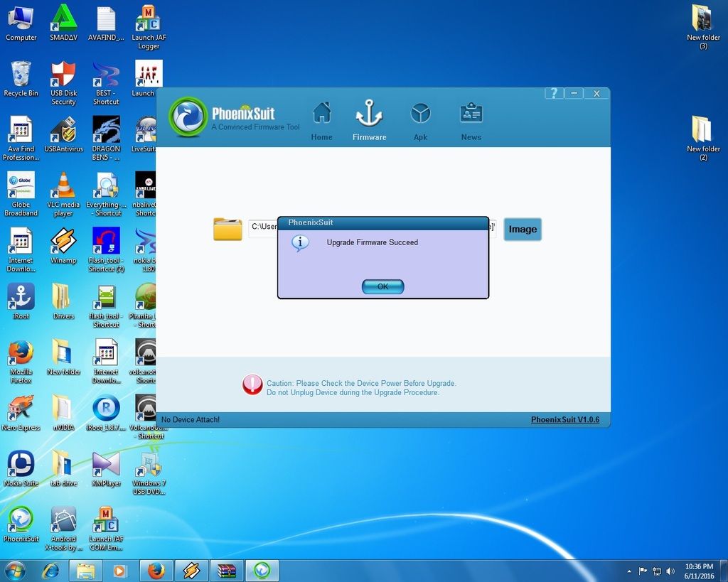Click the PhoenixSuit help question mark button
This screenshot has height=582, width=728.
(554, 93)
